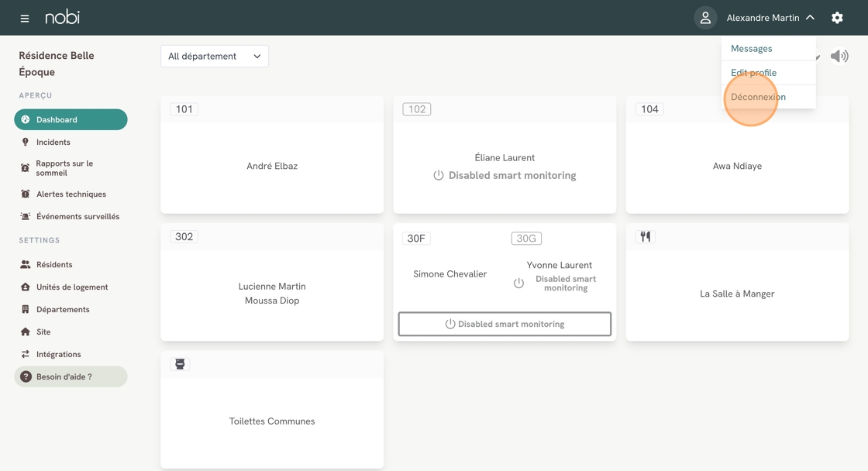The height and width of the screenshot is (471, 868).
Task: Click the settings gear icon
Action: coord(837,18)
